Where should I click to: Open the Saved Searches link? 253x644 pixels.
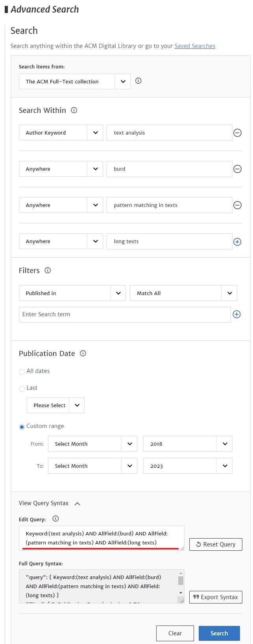(195, 46)
